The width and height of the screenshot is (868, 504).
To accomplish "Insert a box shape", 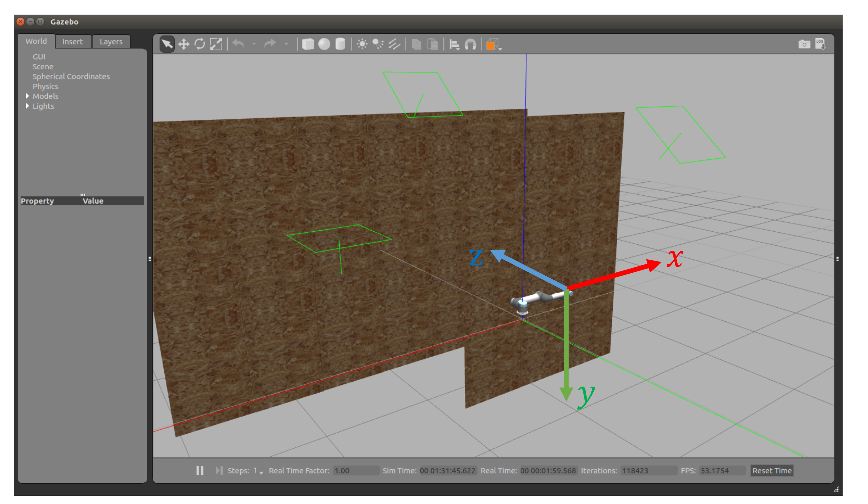I will coord(308,44).
